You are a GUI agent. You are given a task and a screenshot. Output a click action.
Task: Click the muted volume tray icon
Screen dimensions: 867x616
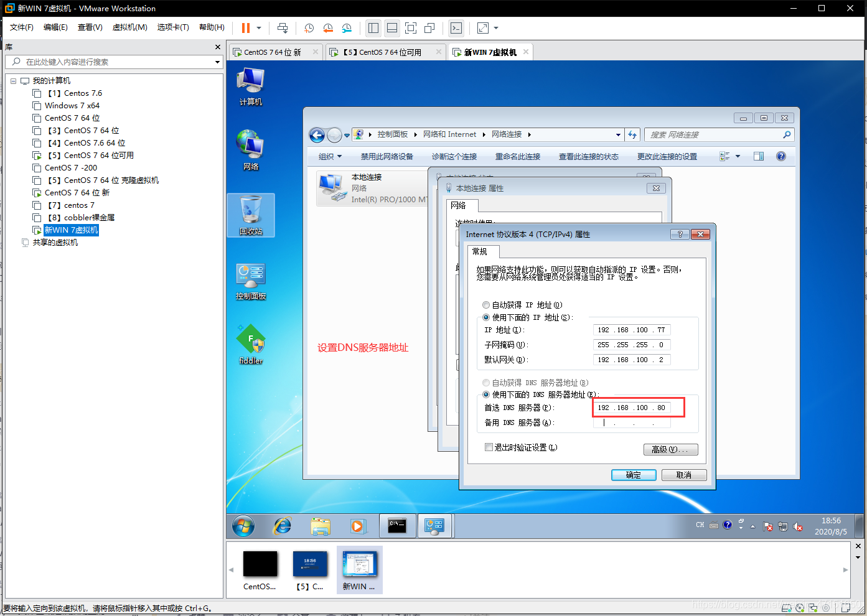coord(798,526)
